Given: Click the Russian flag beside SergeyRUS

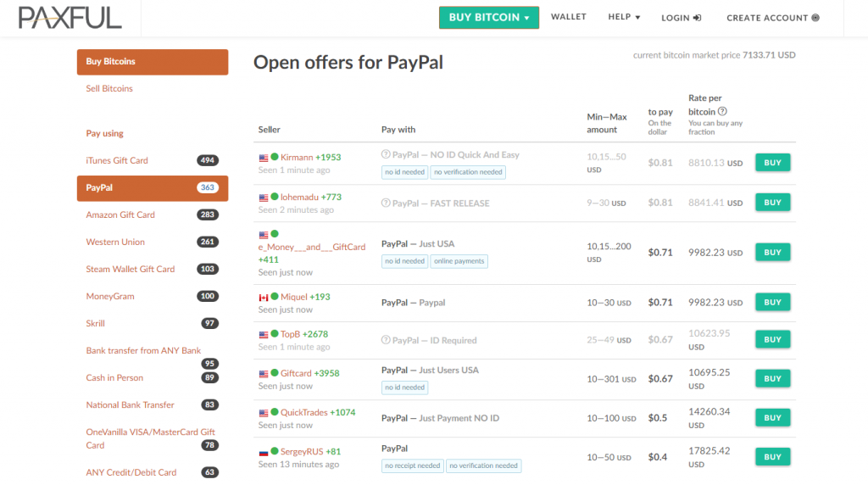Looking at the screenshot, I should [x=264, y=452].
